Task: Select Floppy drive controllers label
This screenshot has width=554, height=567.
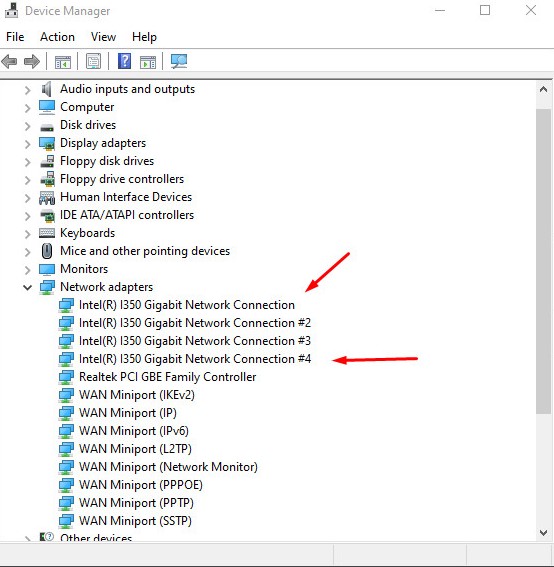Action: [122, 179]
